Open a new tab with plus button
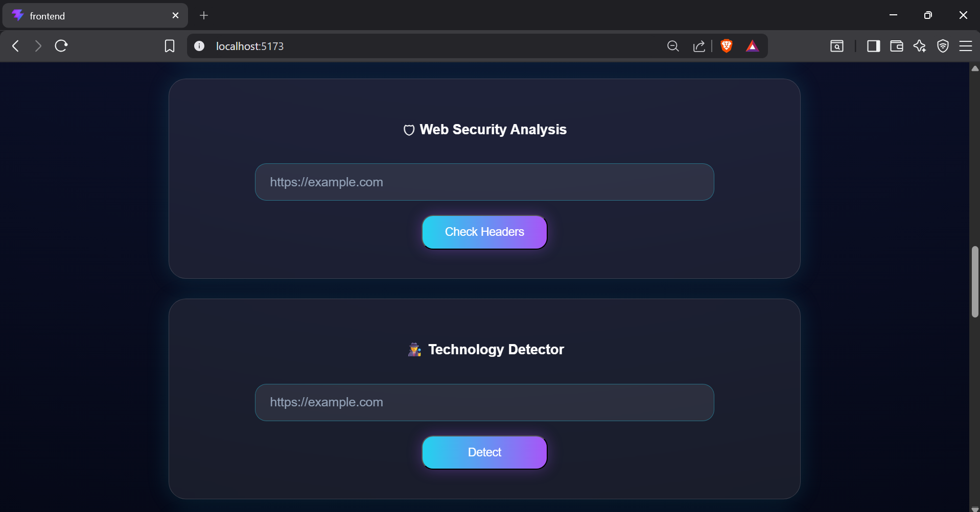 (x=204, y=15)
